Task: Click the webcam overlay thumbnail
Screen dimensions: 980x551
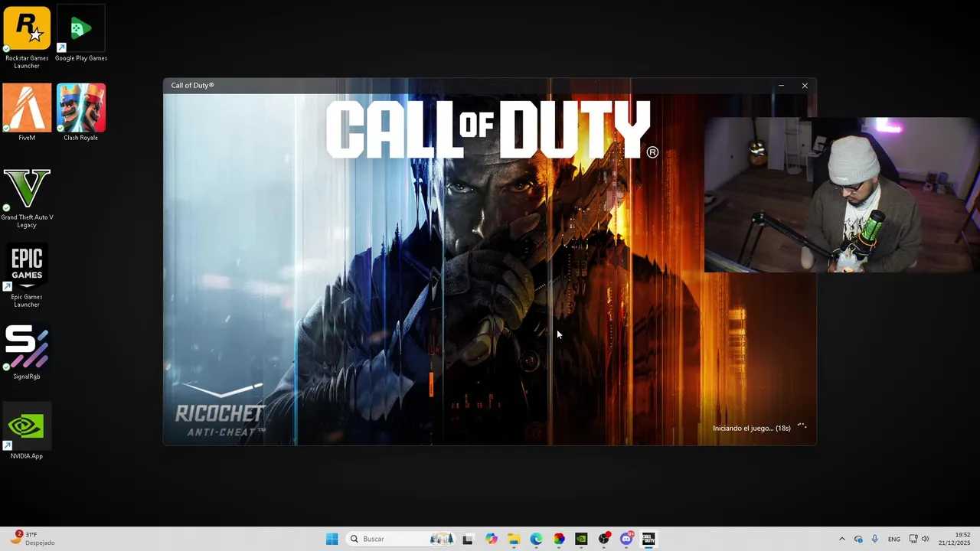Action: pyautogui.click(x=841, y=194)
